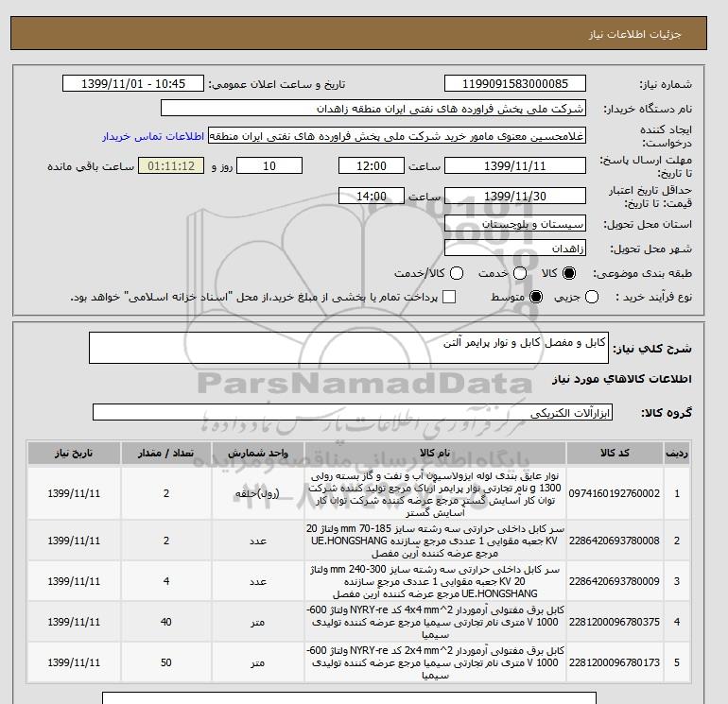
Task: Click the unit cell (رول)حلقه in row 1
Action: click(x=258, y=493)
